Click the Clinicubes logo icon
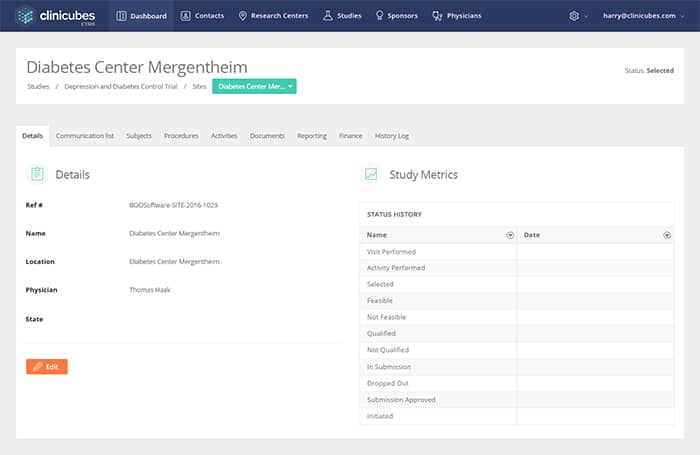 [x=25, y=16]
